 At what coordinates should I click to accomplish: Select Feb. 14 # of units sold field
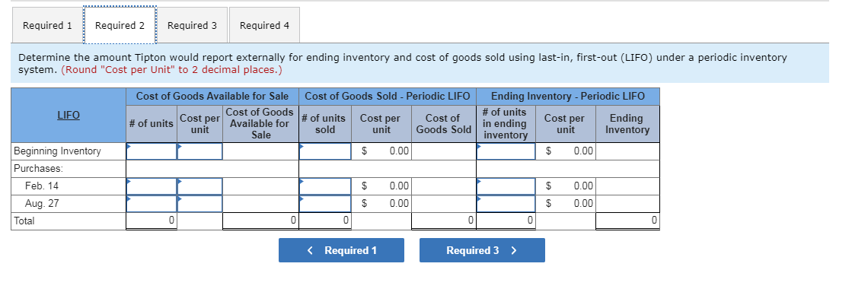coord(325,186)
